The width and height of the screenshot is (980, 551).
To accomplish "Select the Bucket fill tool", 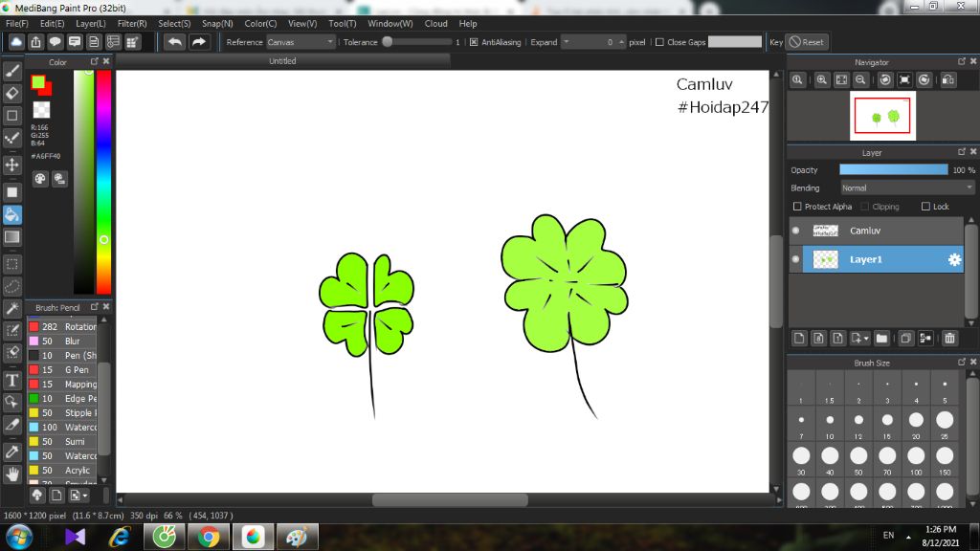I will [11, 215].
